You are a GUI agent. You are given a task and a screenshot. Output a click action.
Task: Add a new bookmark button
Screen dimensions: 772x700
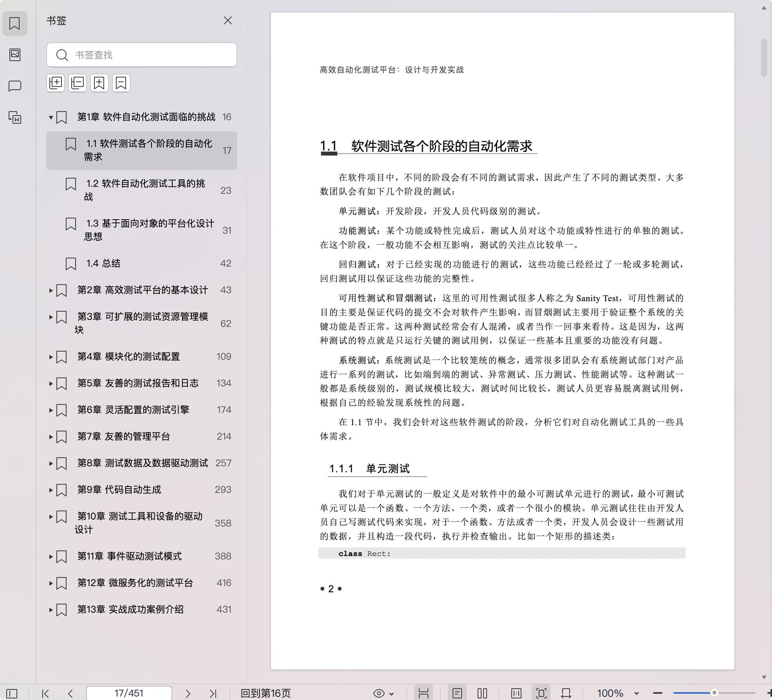pyautogui.click(x=99, y=83)
